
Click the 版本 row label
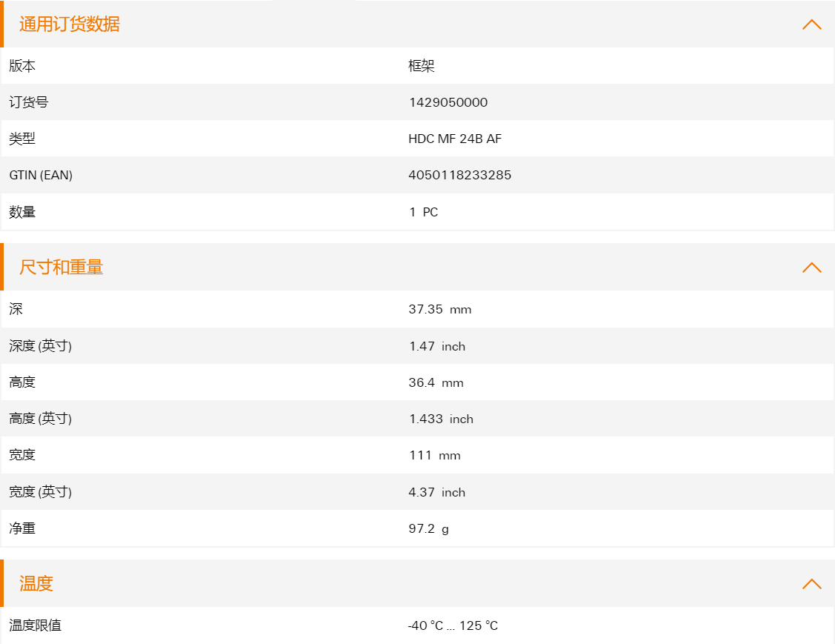(22, 66)
